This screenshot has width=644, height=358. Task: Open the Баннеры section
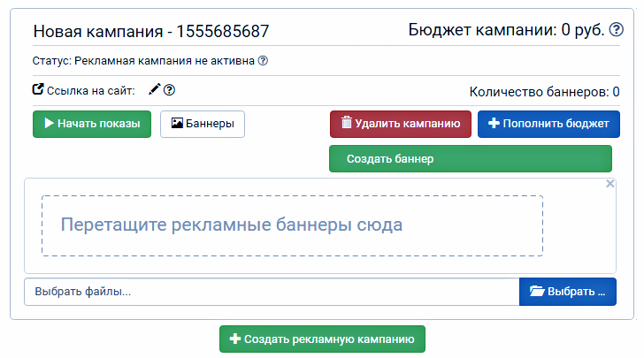point(203,124)
